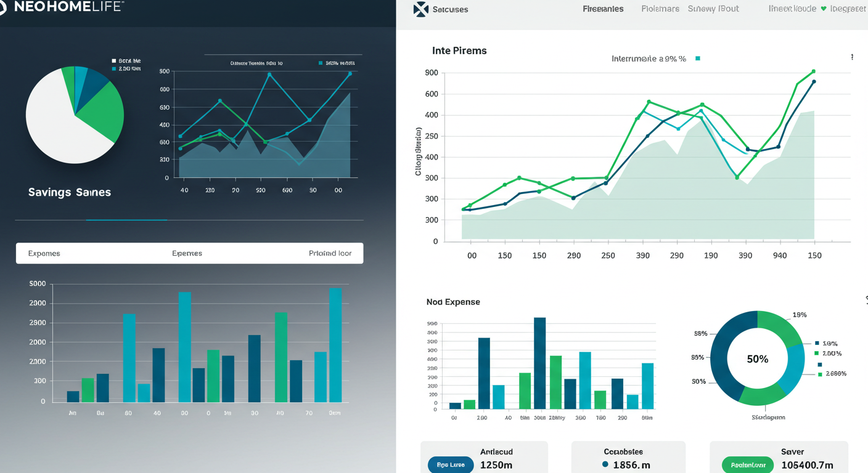Click the blue dot beside 1856.m
The width and height of the screenshot is (868, 473).
605,465
